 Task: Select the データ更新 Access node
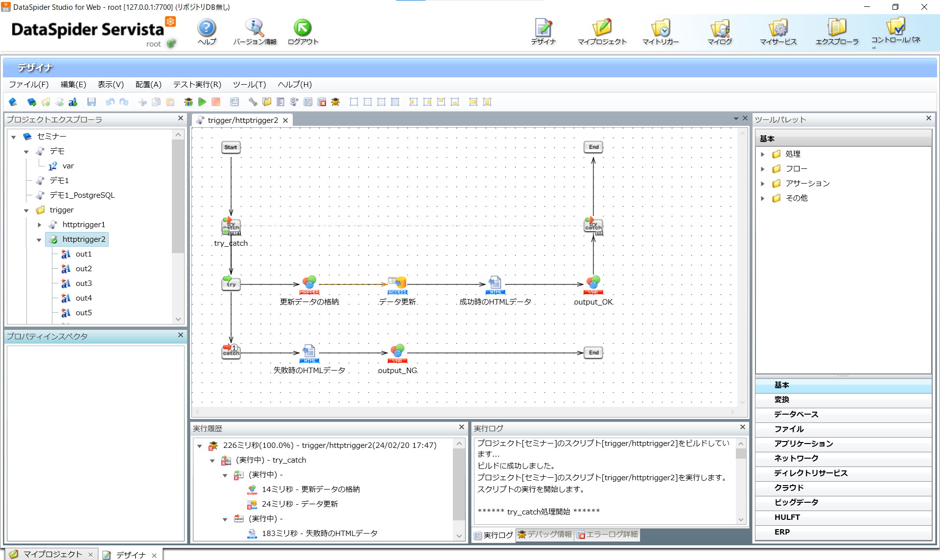[x=397, y=284]
